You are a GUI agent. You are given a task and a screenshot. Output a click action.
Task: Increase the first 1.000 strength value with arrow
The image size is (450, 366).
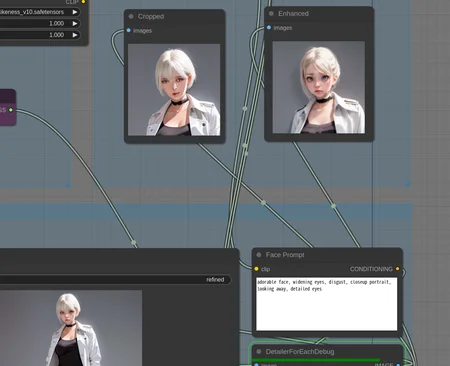(x=75, y=23)
